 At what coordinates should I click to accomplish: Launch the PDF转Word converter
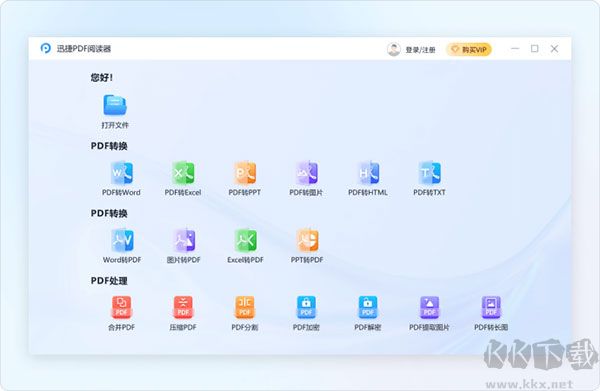122,173
